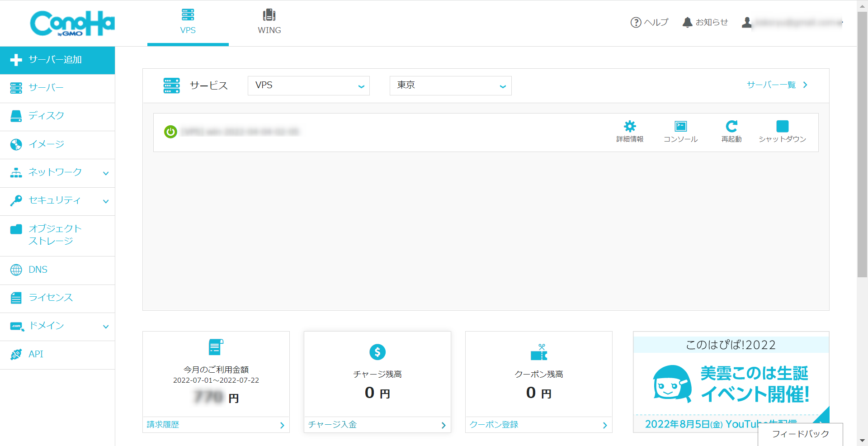Open the VPS service dropdown

click(309, 85)
